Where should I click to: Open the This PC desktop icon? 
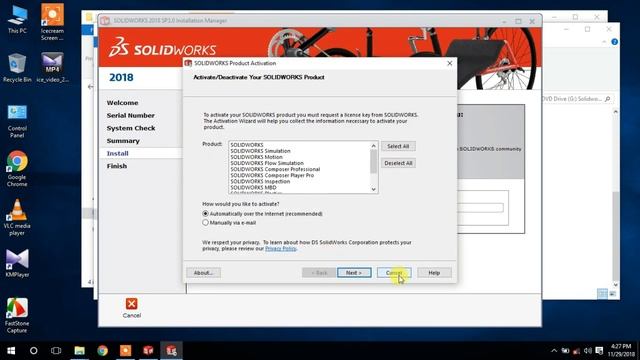point(17,20)
